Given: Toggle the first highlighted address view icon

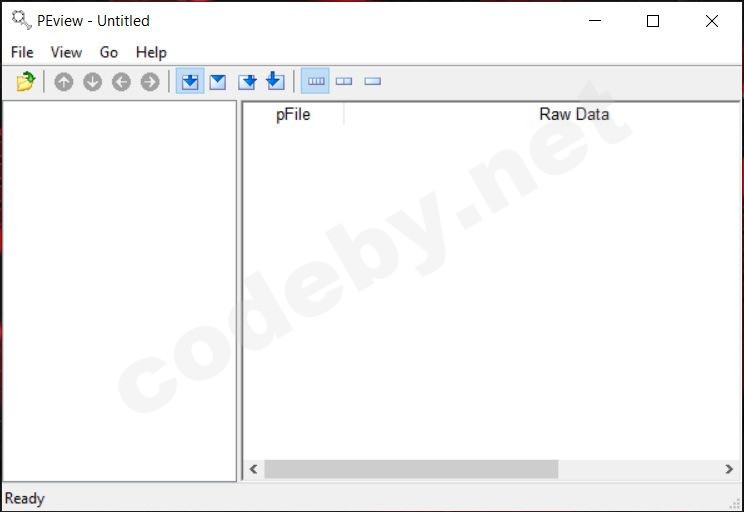Looking at the screenshot, I should click(x=190, y=81).
